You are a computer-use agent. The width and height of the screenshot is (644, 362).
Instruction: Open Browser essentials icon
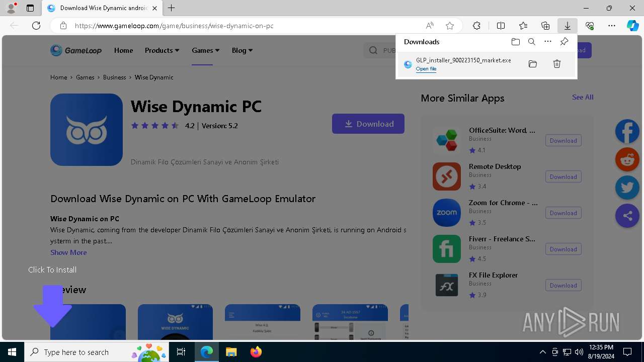pyautogui.click(x=590, y=26)
